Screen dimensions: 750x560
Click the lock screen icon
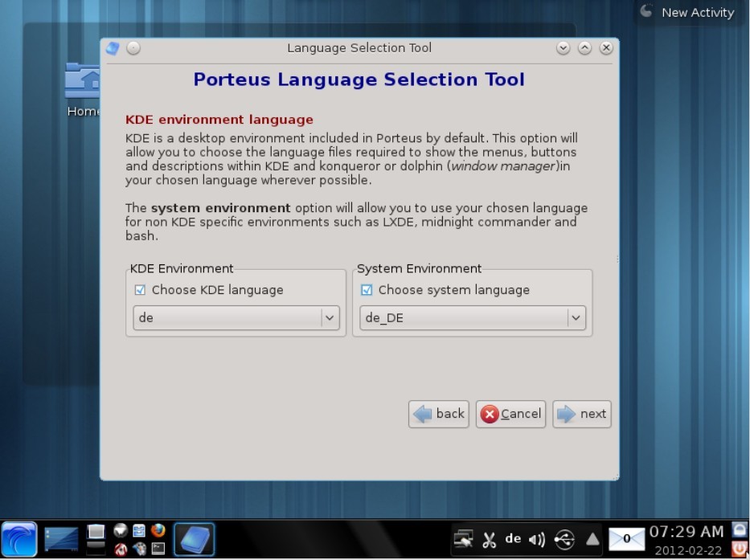740,530
